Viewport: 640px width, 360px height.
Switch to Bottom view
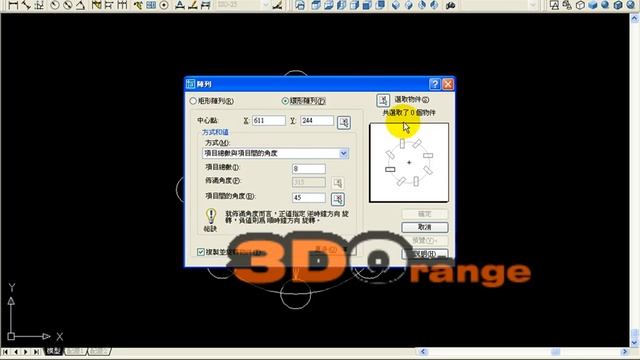coord(329,5)
